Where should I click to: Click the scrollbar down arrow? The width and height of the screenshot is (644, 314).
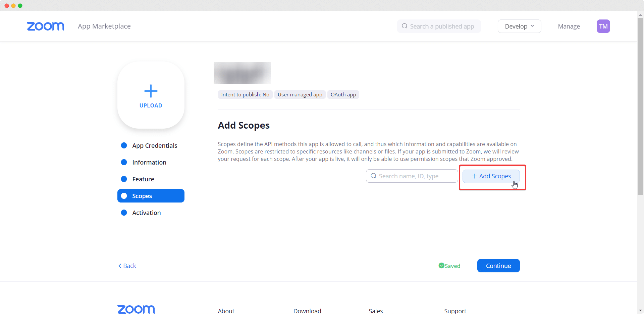pyautogui.click(x=640, y=310)
